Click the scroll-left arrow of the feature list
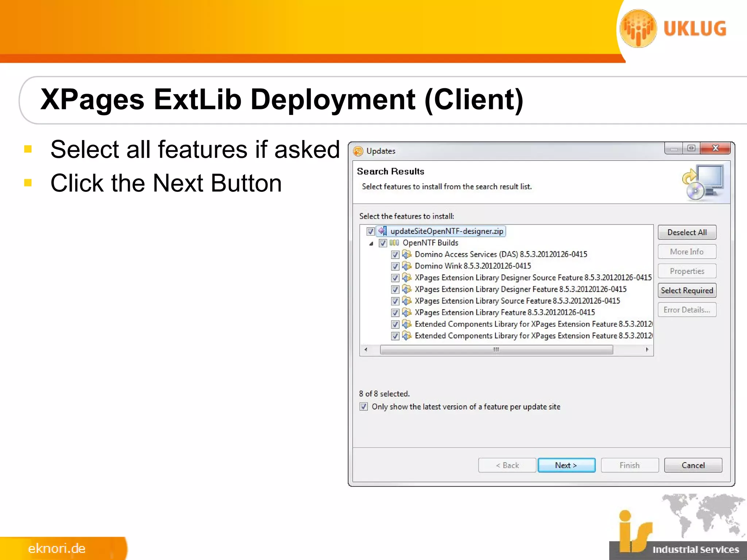 (366, 350)
